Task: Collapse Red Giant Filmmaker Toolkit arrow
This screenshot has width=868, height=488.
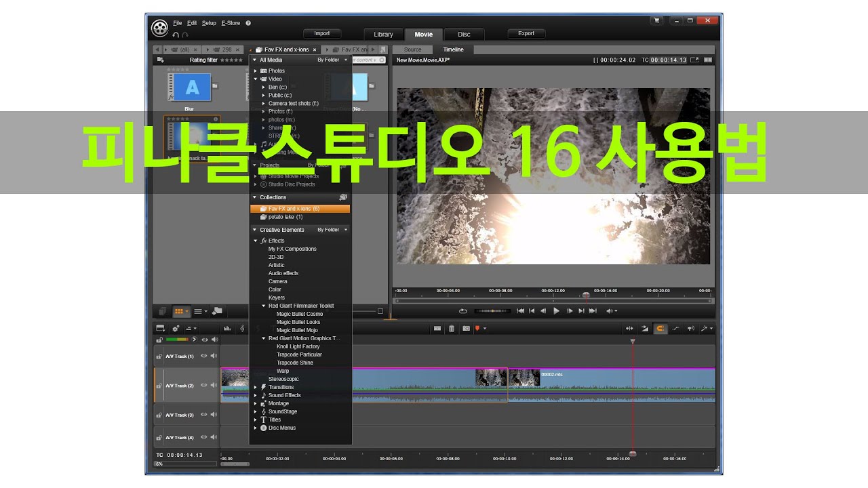Action: click(264, 306)
